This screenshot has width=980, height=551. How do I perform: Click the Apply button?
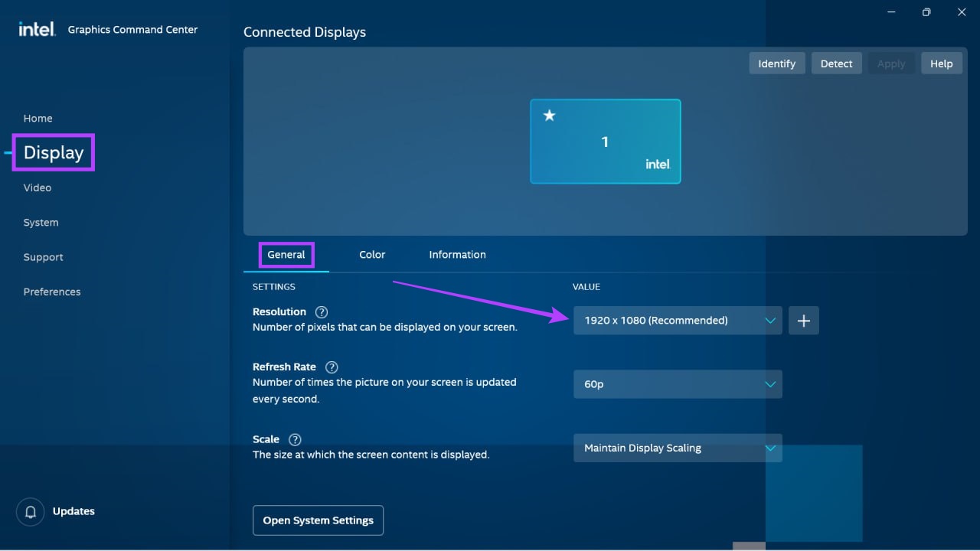coord(891,64)
